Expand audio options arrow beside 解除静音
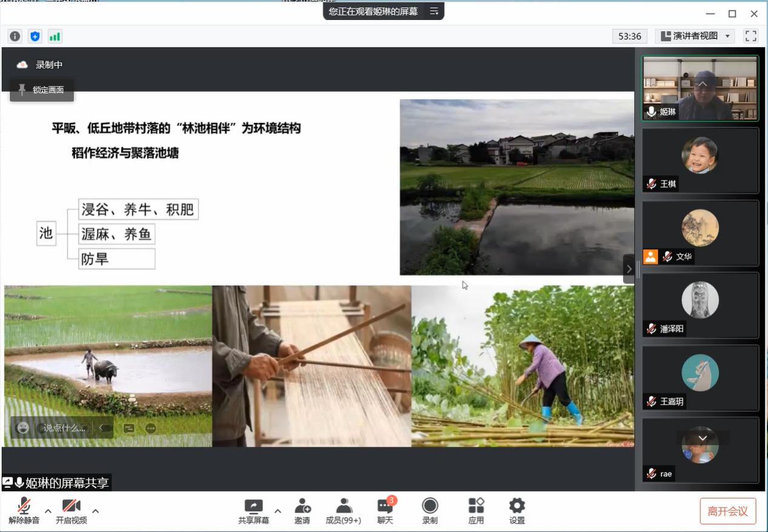 tap(48, 511)
